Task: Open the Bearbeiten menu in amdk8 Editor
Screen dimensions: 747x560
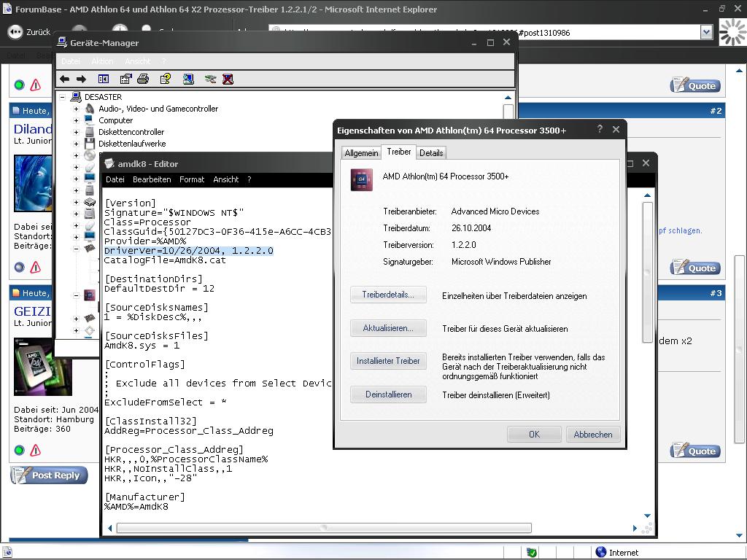Action: coord(152,179)
